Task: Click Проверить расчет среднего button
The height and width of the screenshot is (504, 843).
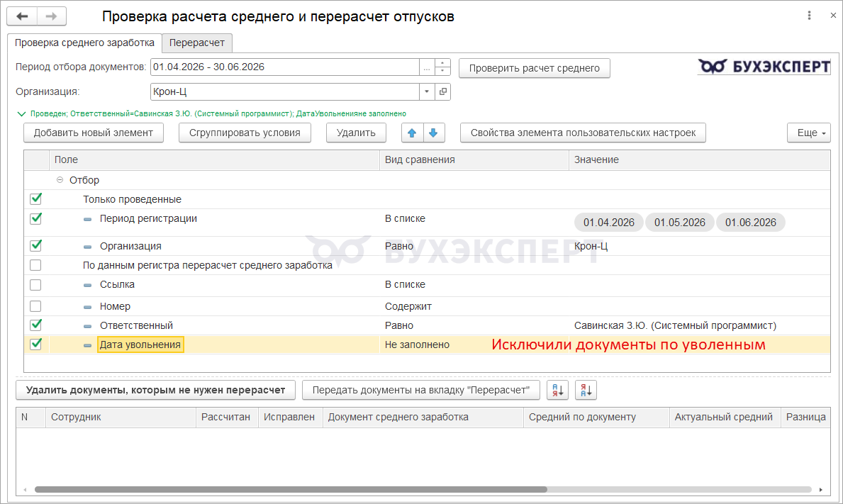Action: coord(535,68)
